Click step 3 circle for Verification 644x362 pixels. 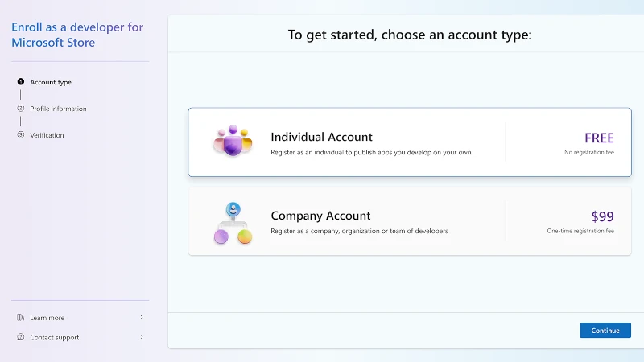pos(21,134)
